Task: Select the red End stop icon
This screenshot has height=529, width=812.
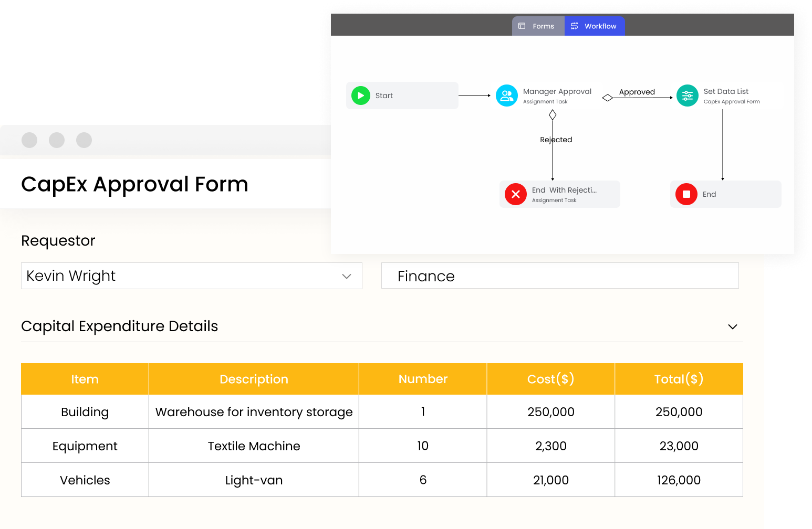Action: 686,194
